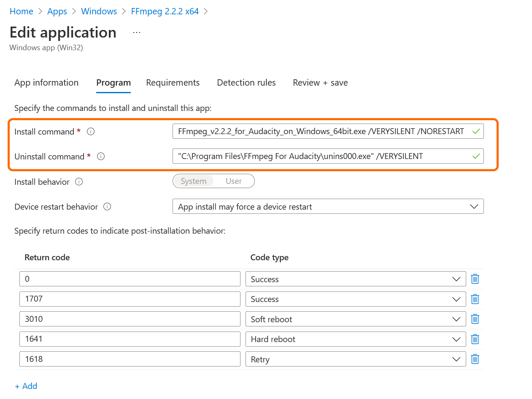Remove the 1618 Retry row
Screen dimensions: 532x399
tap(475, 359)
